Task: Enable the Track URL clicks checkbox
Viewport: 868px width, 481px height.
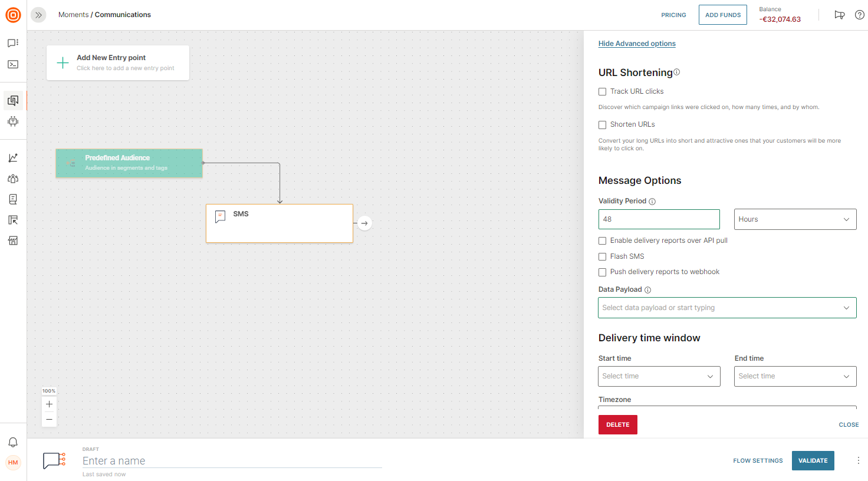Action: point(602,91)
